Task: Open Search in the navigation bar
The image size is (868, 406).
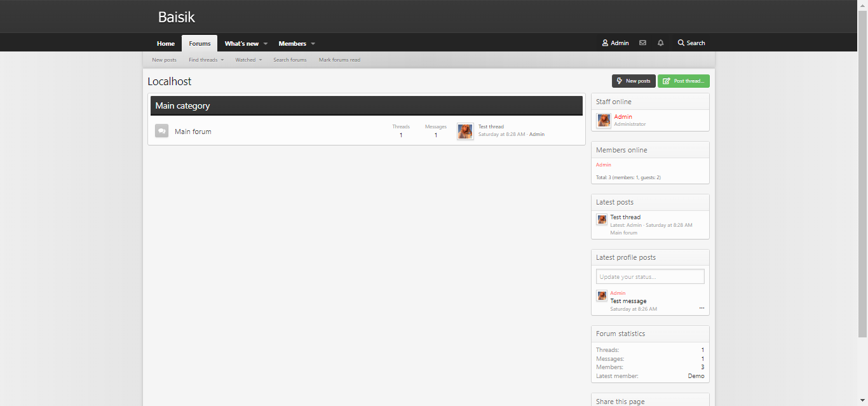Action: click(x=691, y=43)
